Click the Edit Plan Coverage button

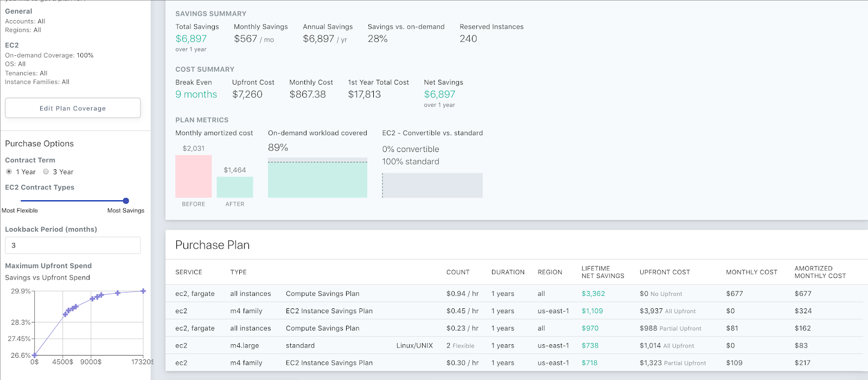73,108
